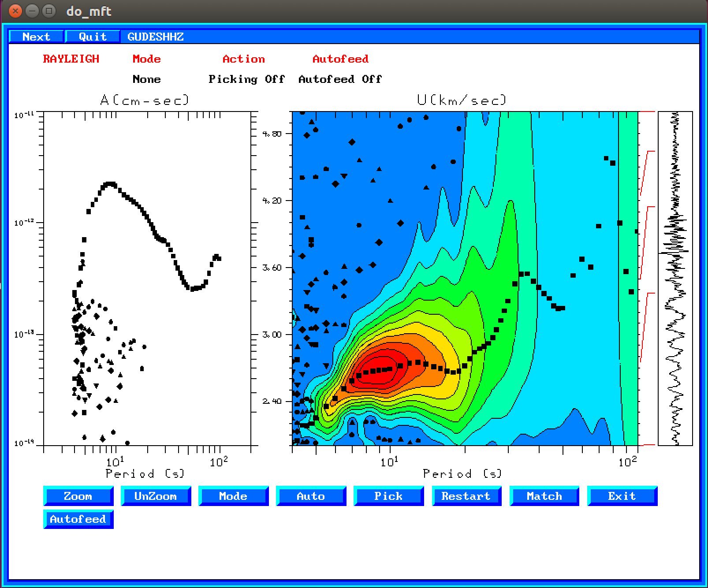Click the 'Picking Off' status text
The width and height of the screenshot is (708, 588).
[247, 79]
